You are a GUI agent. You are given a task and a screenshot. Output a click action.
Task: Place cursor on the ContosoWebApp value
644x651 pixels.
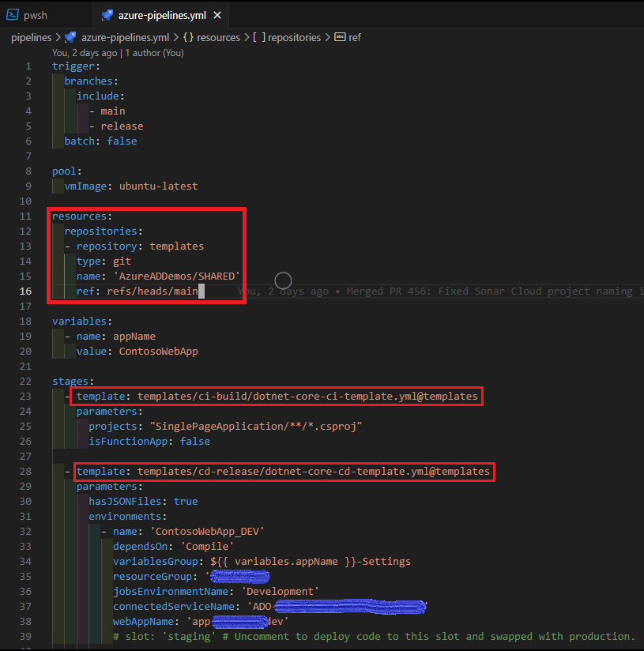158,352
